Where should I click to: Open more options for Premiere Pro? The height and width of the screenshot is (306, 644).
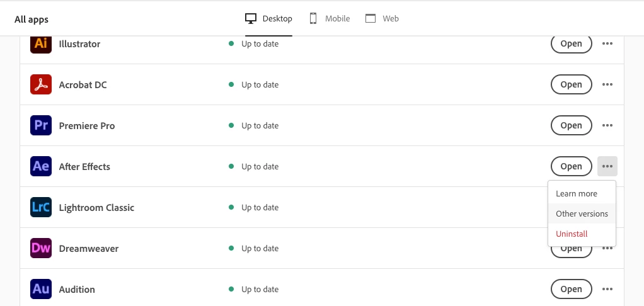607,125
